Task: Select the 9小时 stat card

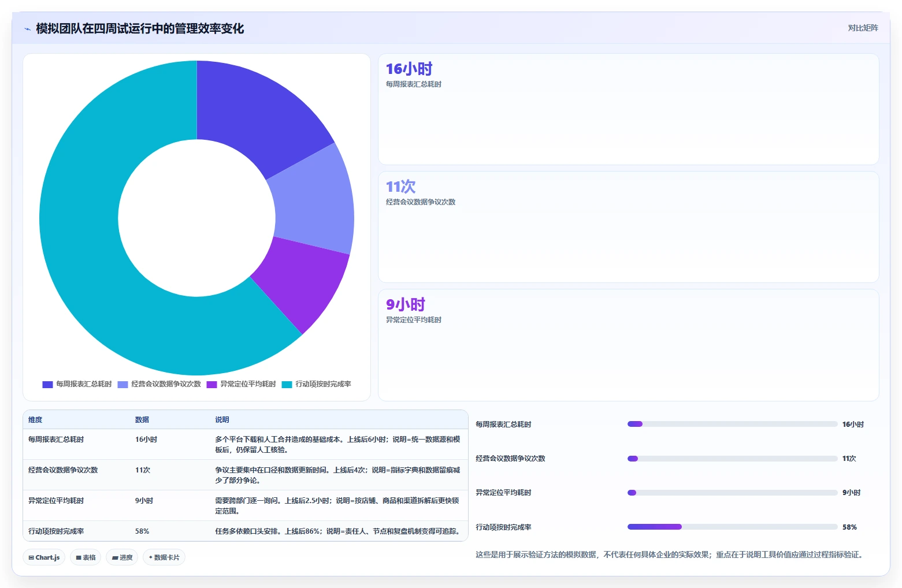Action: click(629, 345)
